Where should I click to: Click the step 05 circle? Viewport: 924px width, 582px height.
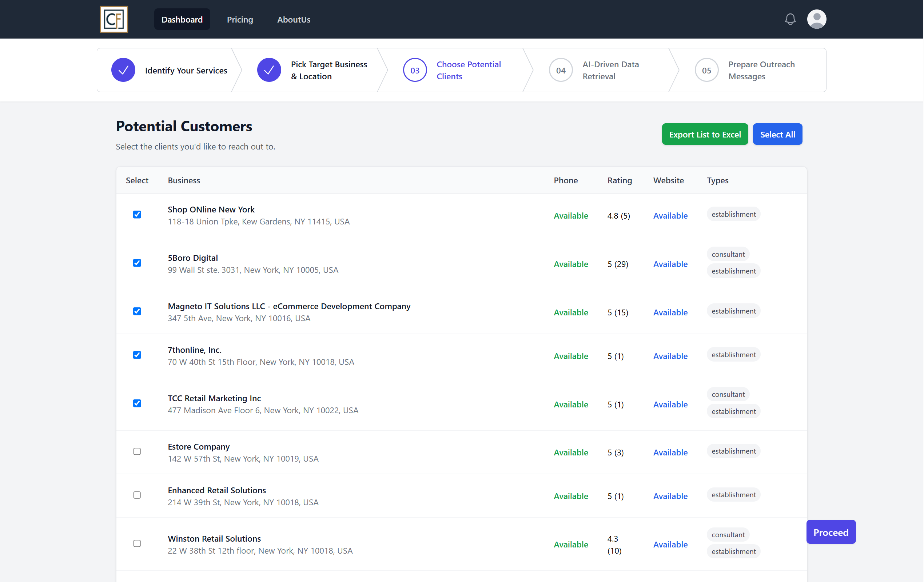click(x=706, y=70)
